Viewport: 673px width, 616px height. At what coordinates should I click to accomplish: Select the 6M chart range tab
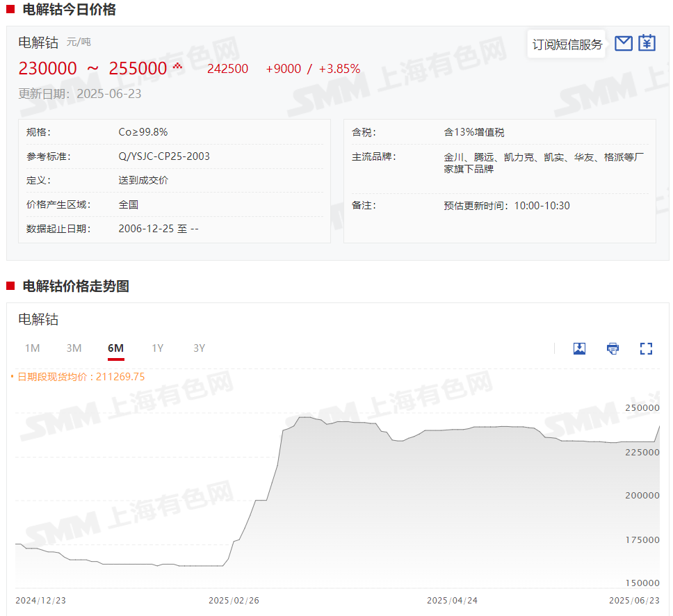click(x=116, y=348)
